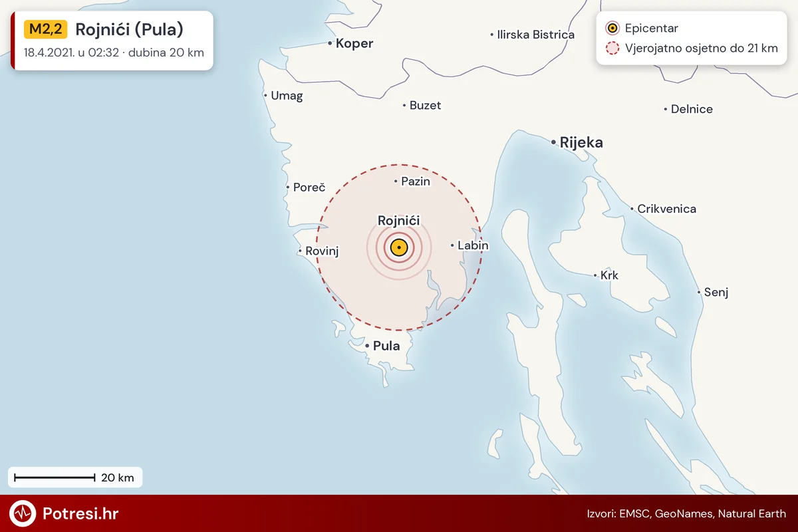Click the yellow epicenter marker on map

398,248
